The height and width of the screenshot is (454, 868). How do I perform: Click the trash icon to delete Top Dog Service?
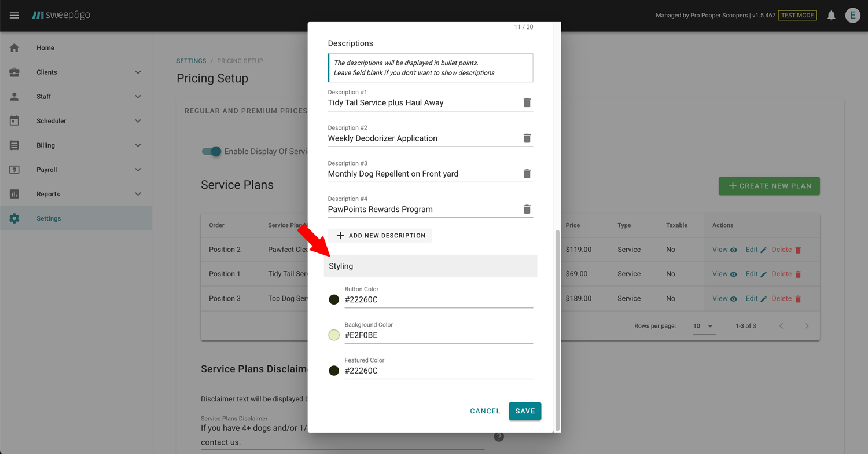pos(799,298)
